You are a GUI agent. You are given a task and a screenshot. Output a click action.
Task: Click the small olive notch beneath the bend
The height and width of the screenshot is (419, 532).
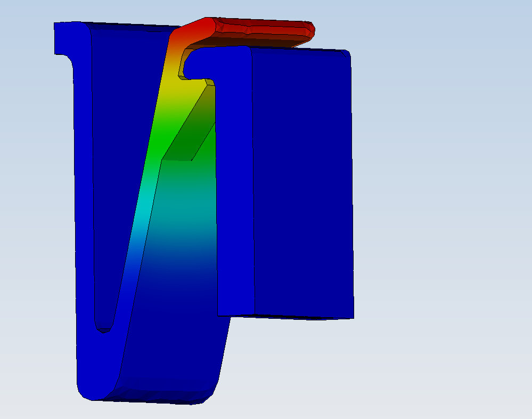coord(183,69)
